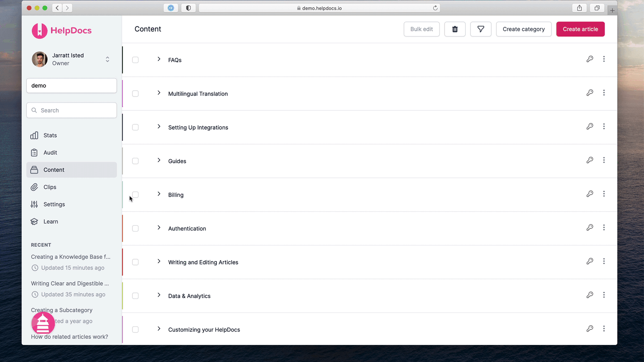Expand the FAQs category
Viewport: 644px width, 362px height.
159,59
